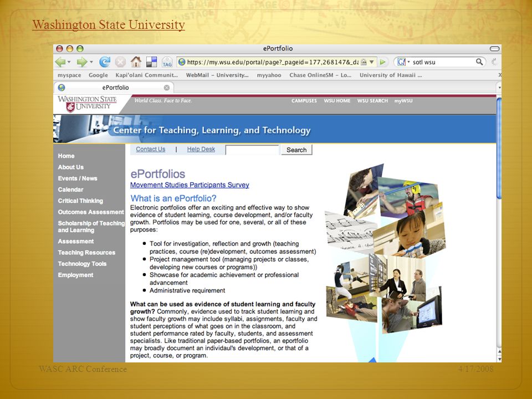Open Employment in sidebar
This screenshot has width=532, height=399.
click(75, 275)
